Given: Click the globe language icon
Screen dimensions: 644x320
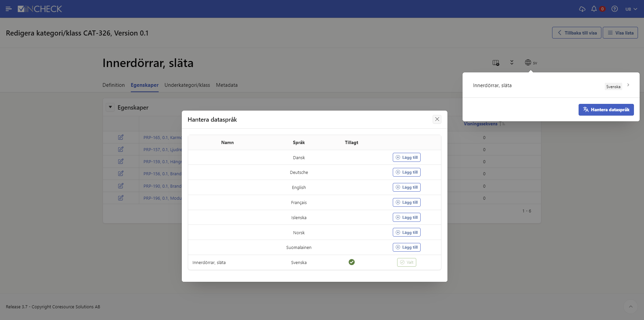Looking at the screenshot, I should (x=528, y=63).
